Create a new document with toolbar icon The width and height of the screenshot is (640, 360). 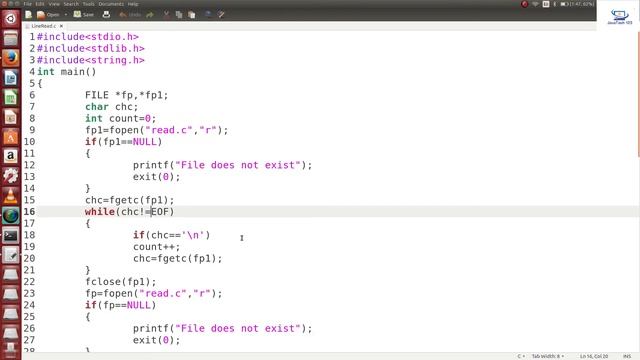pos(28,15)
